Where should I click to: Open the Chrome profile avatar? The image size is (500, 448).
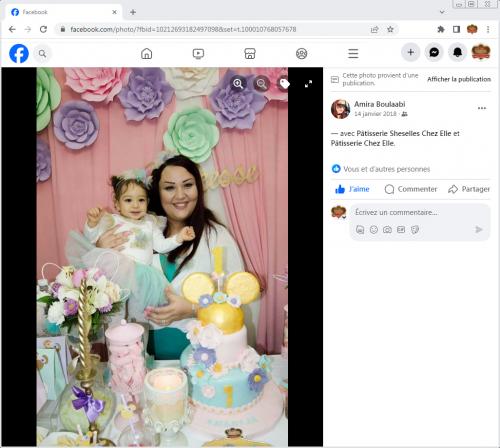472,29
